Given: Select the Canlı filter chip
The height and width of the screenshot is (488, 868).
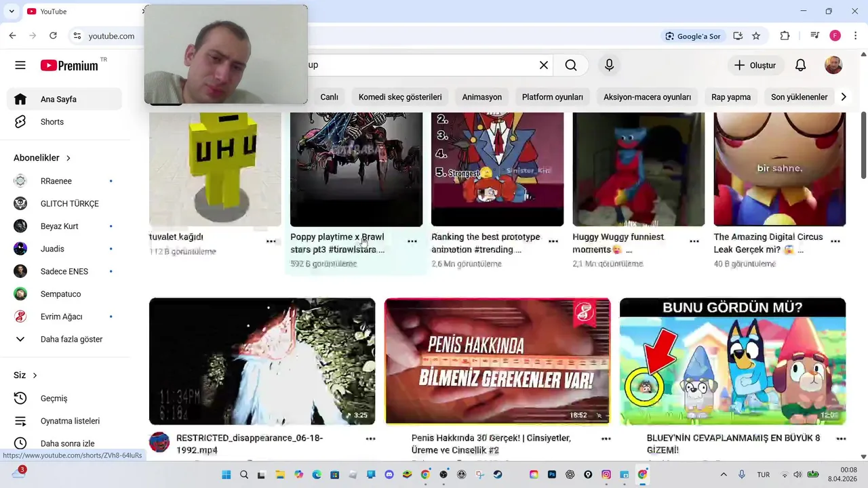Looking at the screenshot, I should point(329,97).
